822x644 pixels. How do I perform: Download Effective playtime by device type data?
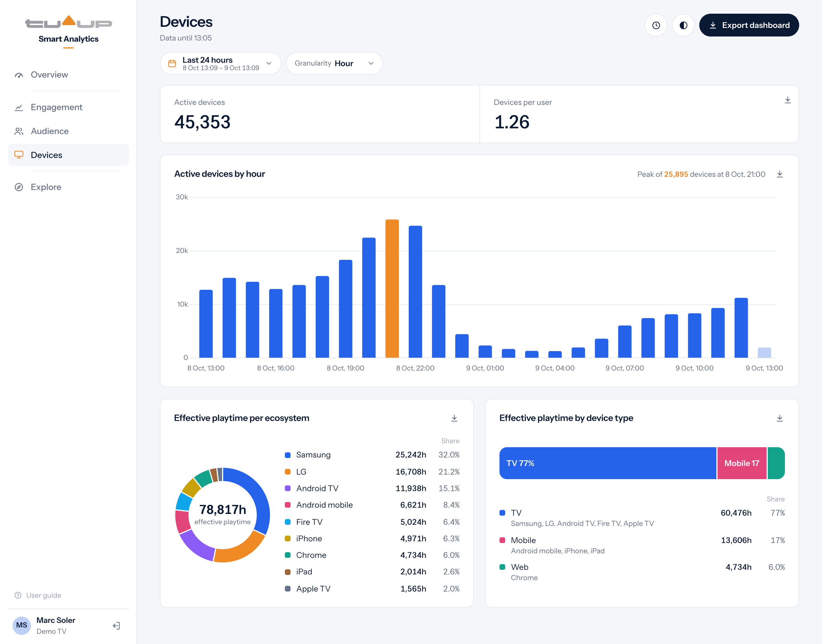tap(779, 418)
